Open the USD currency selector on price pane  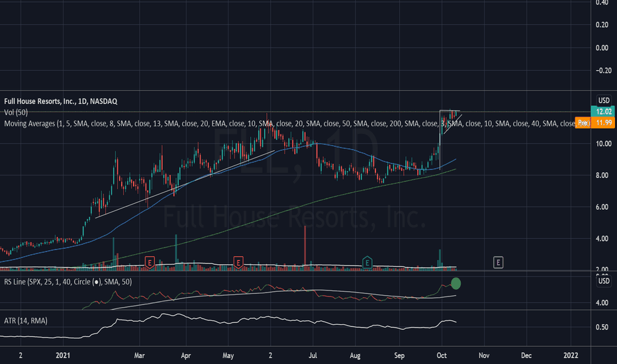(604, 101)
